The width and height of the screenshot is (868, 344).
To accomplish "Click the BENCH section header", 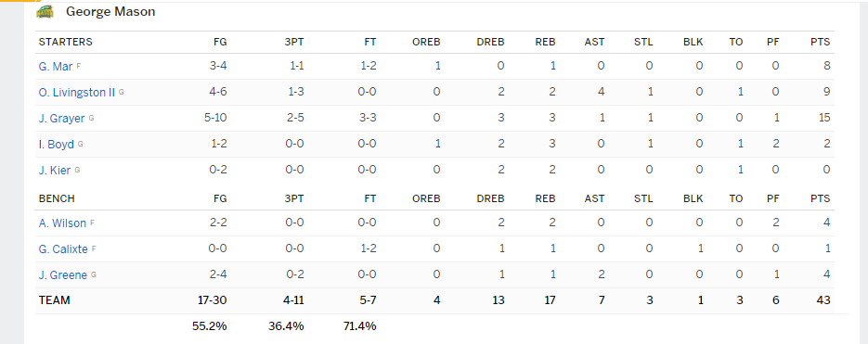I will [57, 198].
